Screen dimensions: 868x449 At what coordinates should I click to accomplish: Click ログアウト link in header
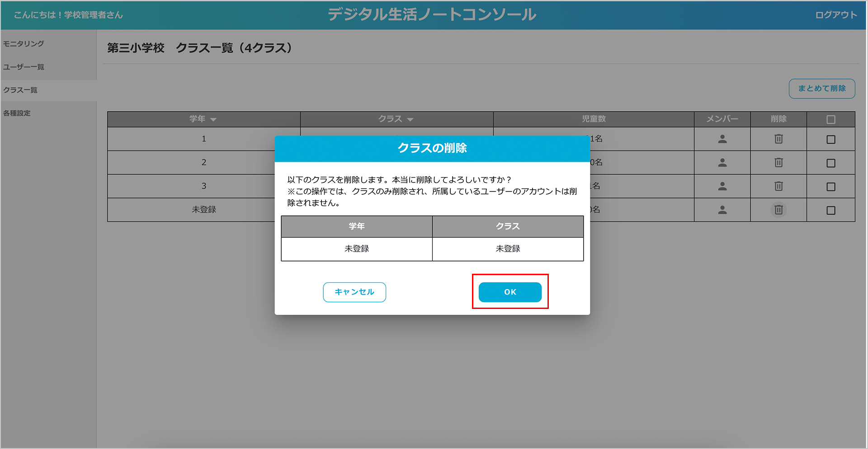(835, 15)
